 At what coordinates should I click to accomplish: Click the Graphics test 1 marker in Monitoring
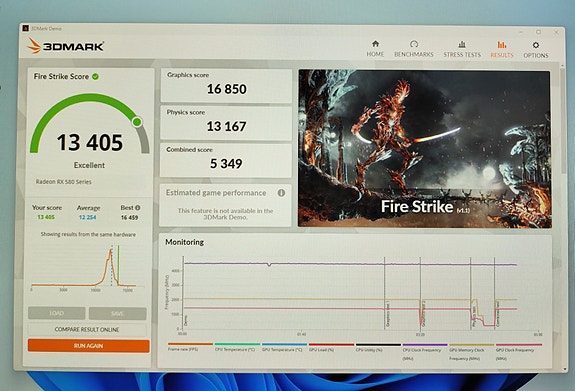pyautogui.click(x=387, y=314)
